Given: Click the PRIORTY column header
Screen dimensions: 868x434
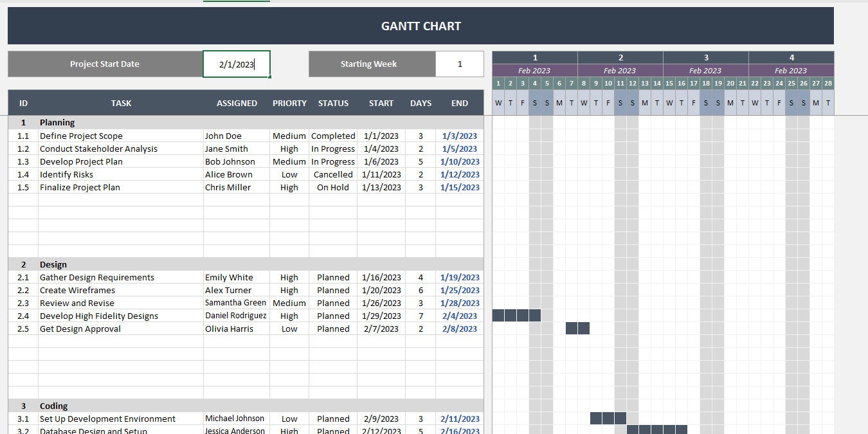Looking at the screenshot, I should 289,103.
